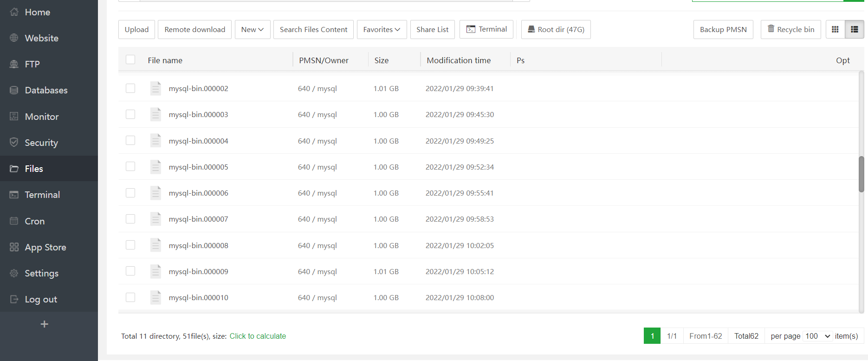Click the 'Click to calculate' link
Screen dimensions: 868x361
pos(258,336)
